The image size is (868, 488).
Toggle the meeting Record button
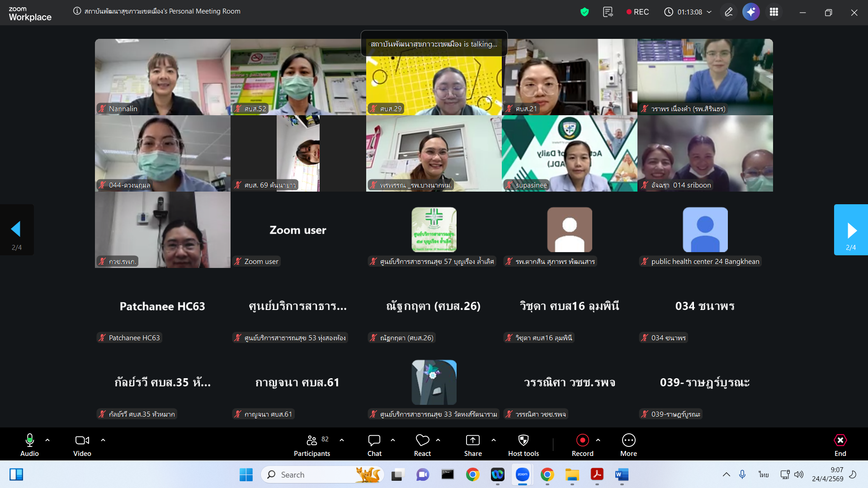click(x=582, y=441)
